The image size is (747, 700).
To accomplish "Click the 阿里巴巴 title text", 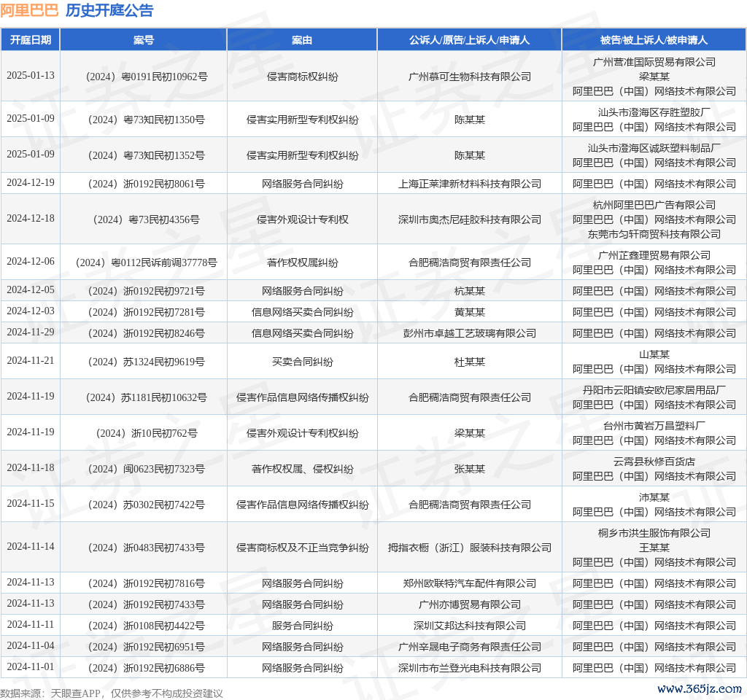I will point(29,10).
